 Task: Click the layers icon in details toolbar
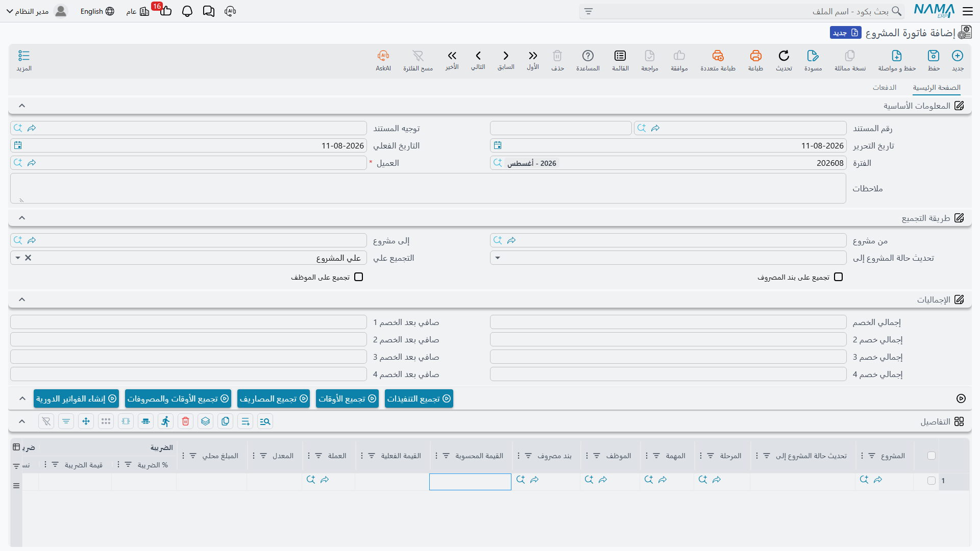tap(205, 421)
